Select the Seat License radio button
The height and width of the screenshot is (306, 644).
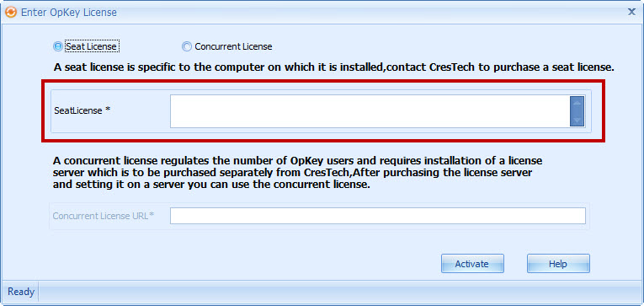coord(58,46)
